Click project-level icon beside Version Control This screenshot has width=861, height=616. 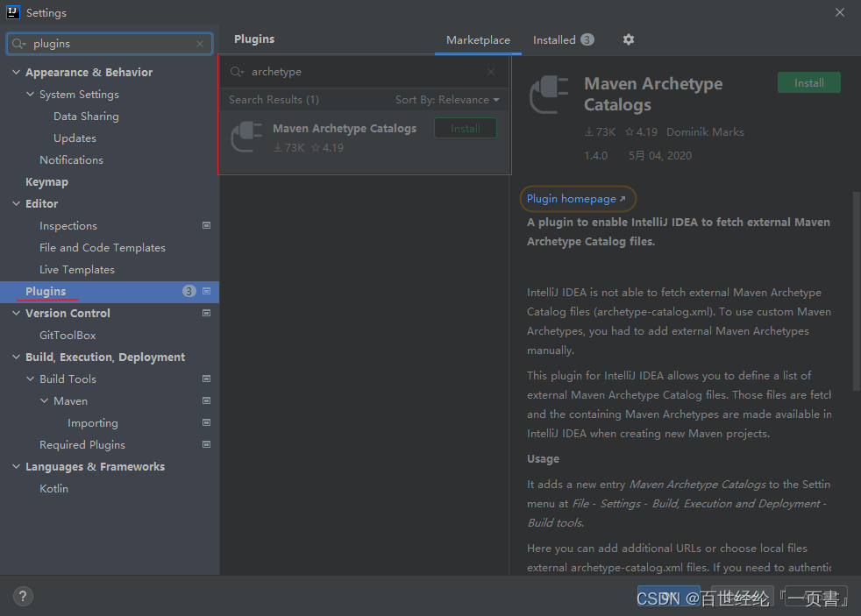click(x=206, y=313)
